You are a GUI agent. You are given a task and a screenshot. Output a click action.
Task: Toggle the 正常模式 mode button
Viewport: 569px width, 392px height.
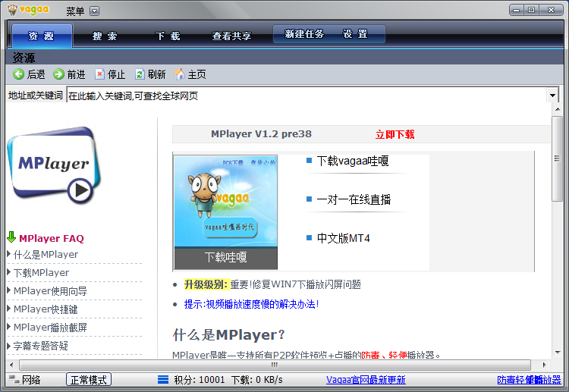(x=89, y=380)
